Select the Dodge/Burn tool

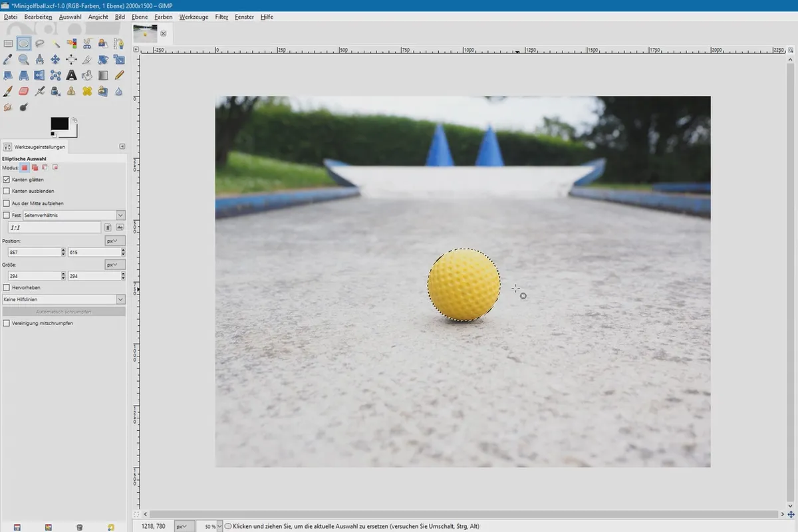[23, 107]
